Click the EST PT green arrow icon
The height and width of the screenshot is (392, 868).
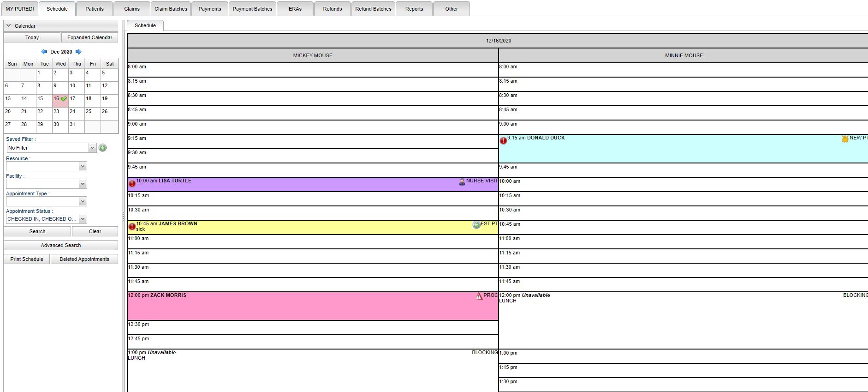476,225
